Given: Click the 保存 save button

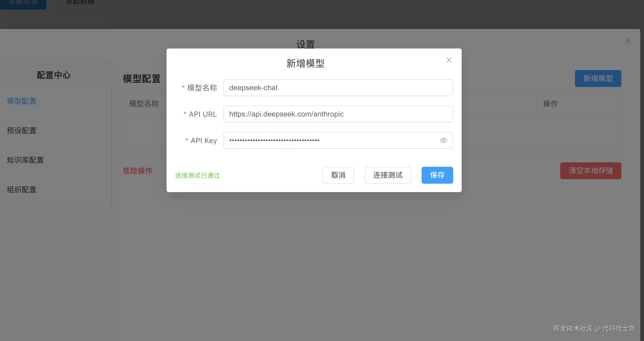Looking at the screenshot, I should 437,175.
